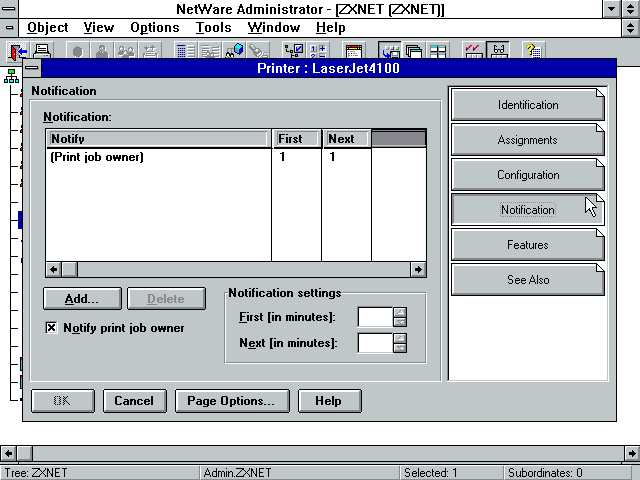Viewport: 640px width, 480px height.
Task: Click the Next in minutes input field
Action: (x=376, y=343)
